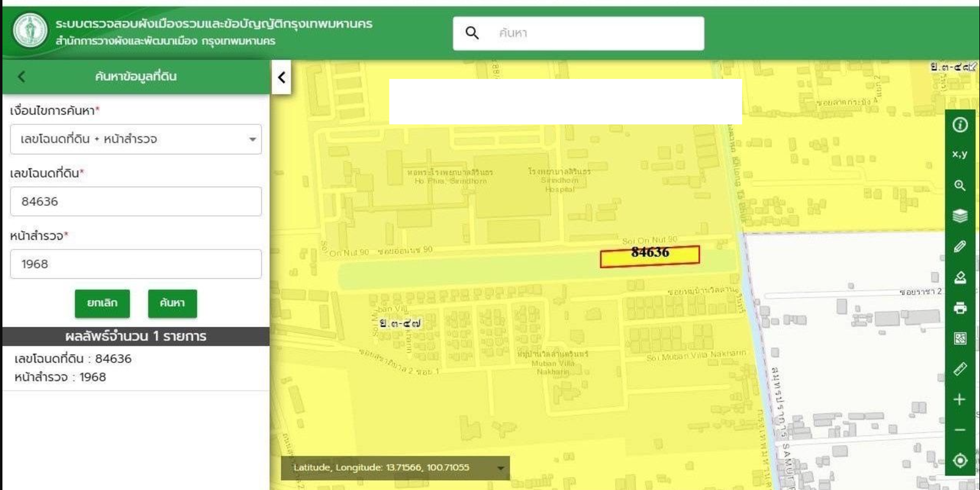Locate my position with the target icon

[x=960, y=461]
